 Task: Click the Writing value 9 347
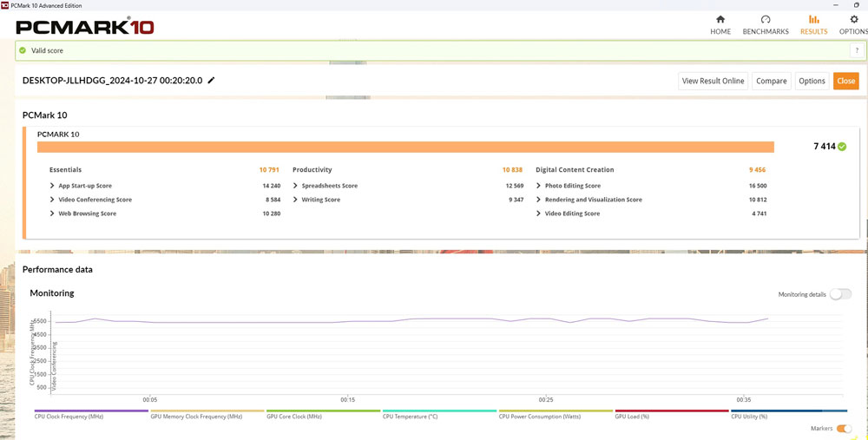(516, 200)
